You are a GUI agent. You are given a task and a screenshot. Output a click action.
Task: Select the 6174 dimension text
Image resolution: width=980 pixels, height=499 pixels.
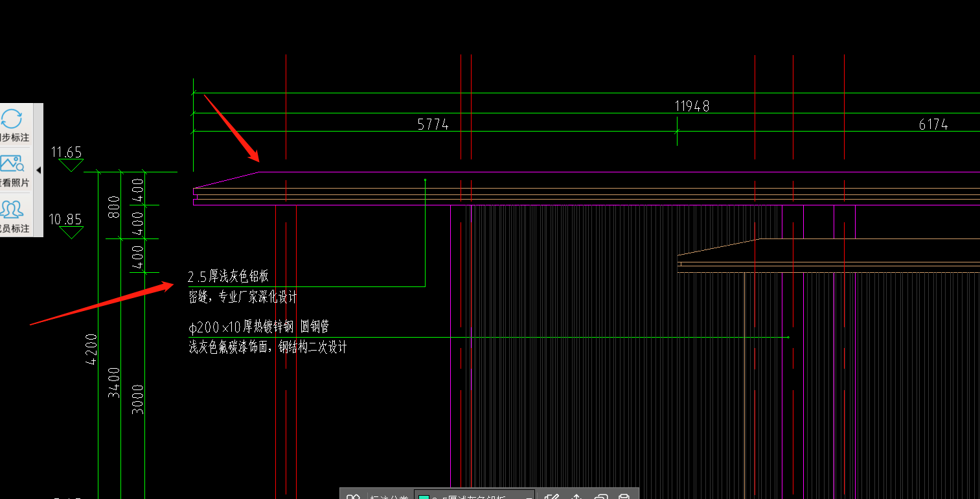tap(933, 124)
